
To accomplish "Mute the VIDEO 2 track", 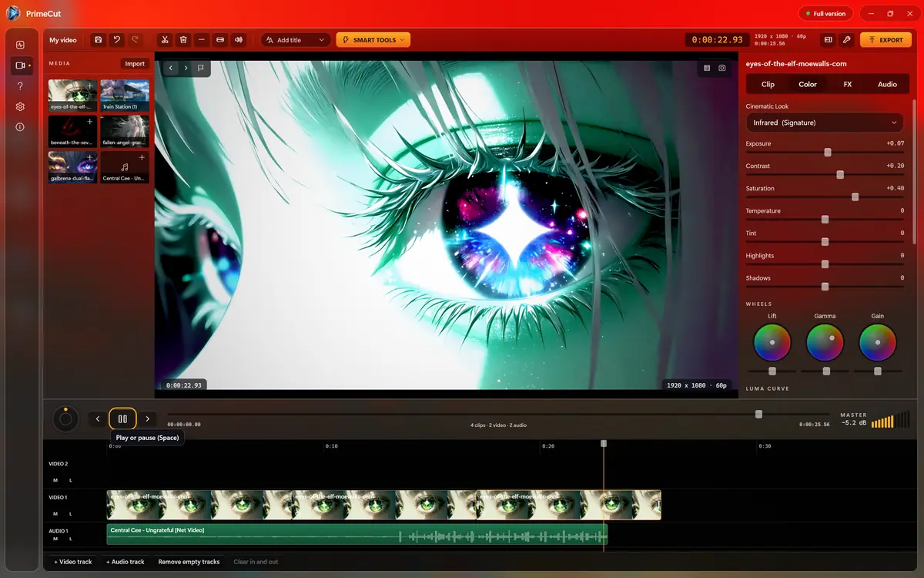I will [x=55, y=479].
